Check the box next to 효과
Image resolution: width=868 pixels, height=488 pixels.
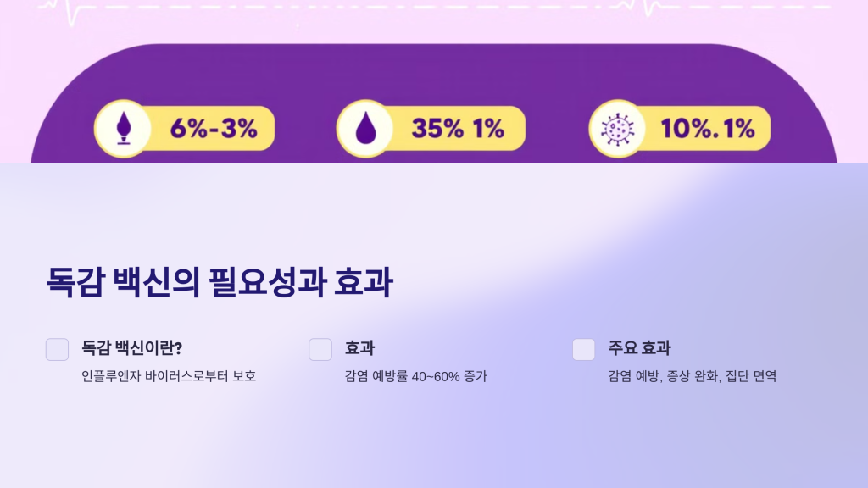coord(320,349)
